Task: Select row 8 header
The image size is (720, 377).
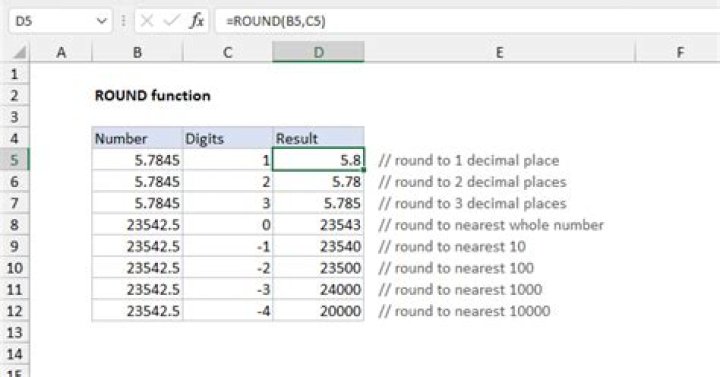Action: 15,225
